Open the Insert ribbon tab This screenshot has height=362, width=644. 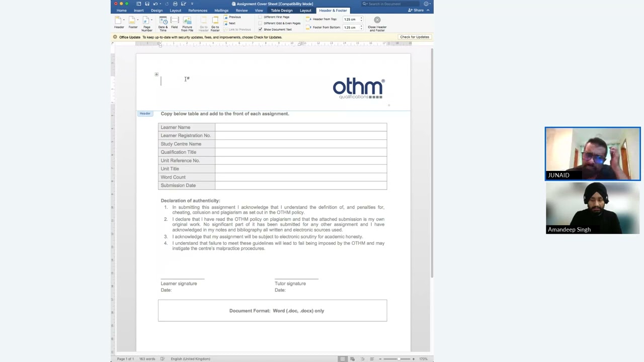coord(138,10)
